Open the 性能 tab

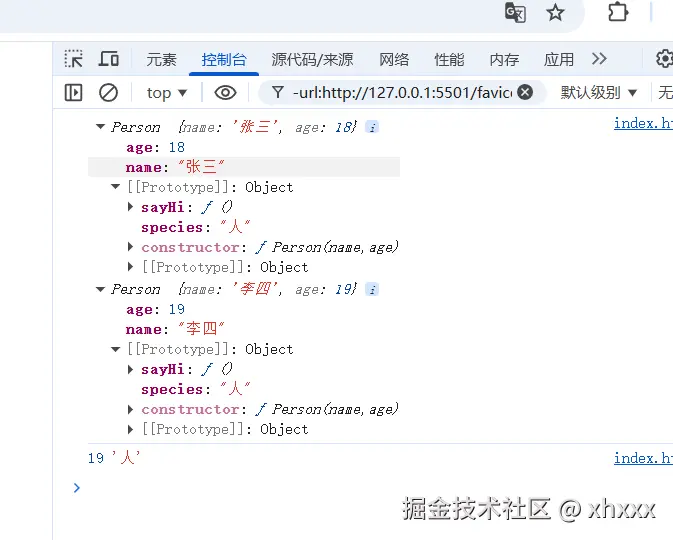pos(449,59)
